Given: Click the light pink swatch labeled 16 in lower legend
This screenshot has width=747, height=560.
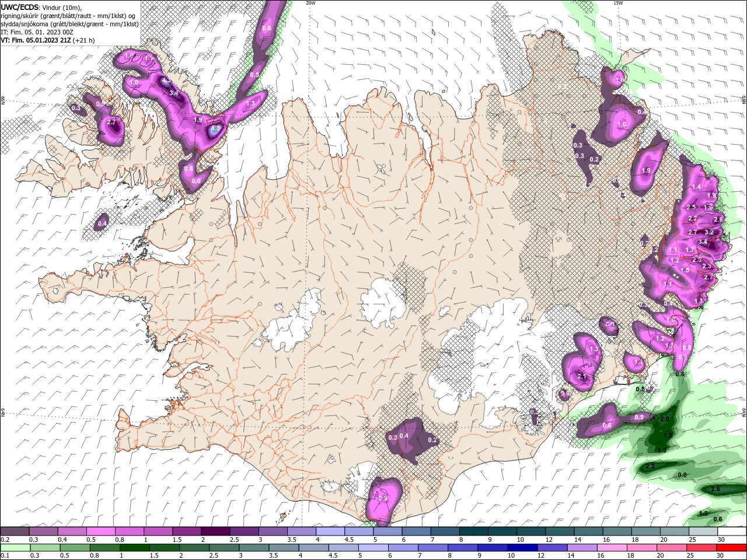Looking at the screenshot, I should point(612,548).
